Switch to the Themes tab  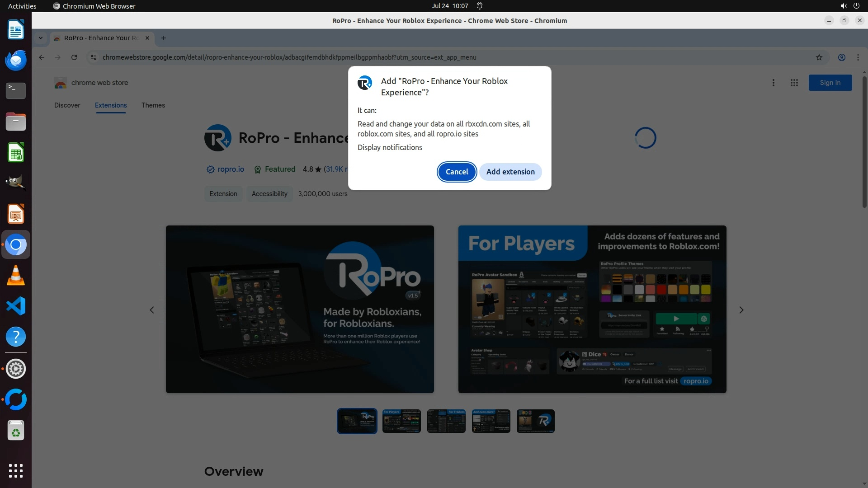pyautogui.click(x=153, y=105)
